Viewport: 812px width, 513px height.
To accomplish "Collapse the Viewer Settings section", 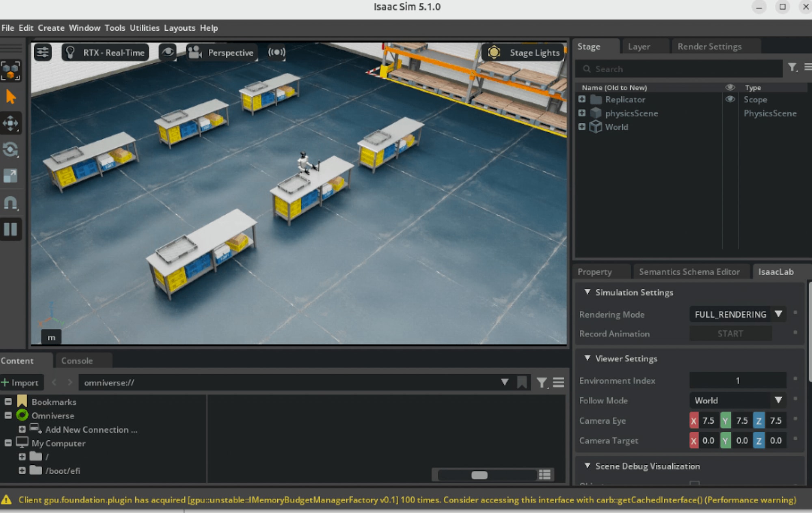I will click(x=587, y=358).
